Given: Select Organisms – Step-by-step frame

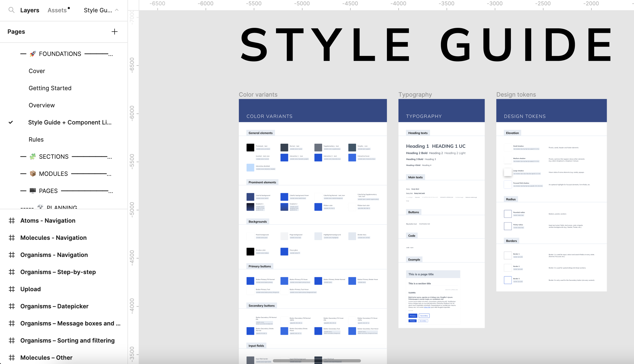Looking at the screenshot, I should coord(58,272).
